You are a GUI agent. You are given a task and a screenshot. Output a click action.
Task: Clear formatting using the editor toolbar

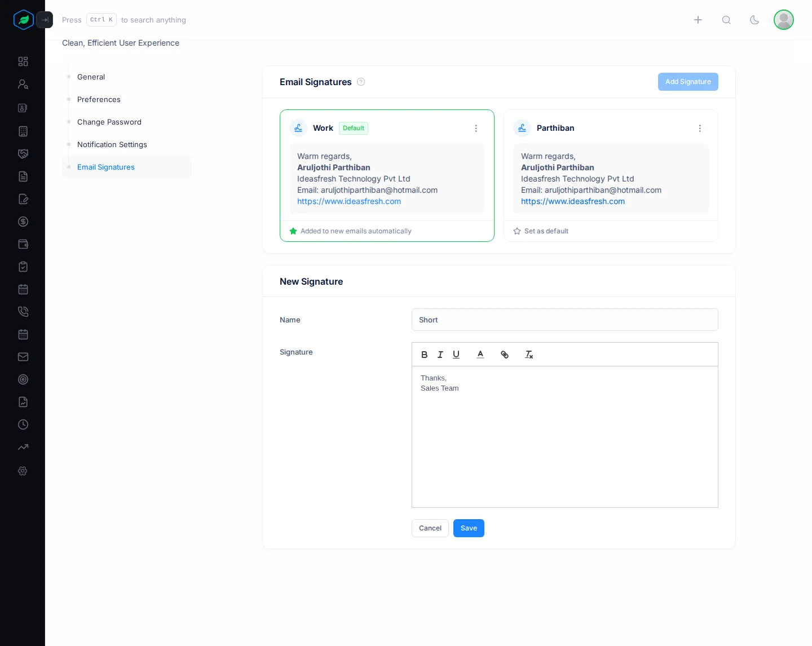[x=529, y=355]
